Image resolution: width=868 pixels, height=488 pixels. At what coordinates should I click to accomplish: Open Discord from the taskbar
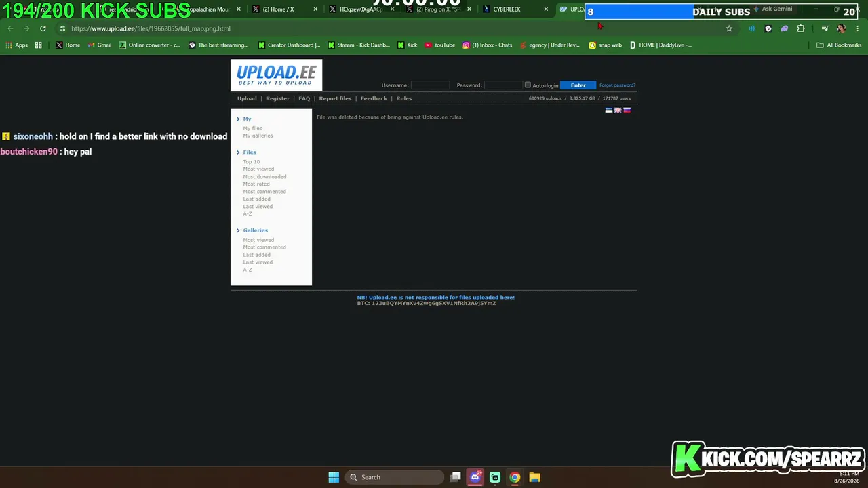[x=475, y=477]
